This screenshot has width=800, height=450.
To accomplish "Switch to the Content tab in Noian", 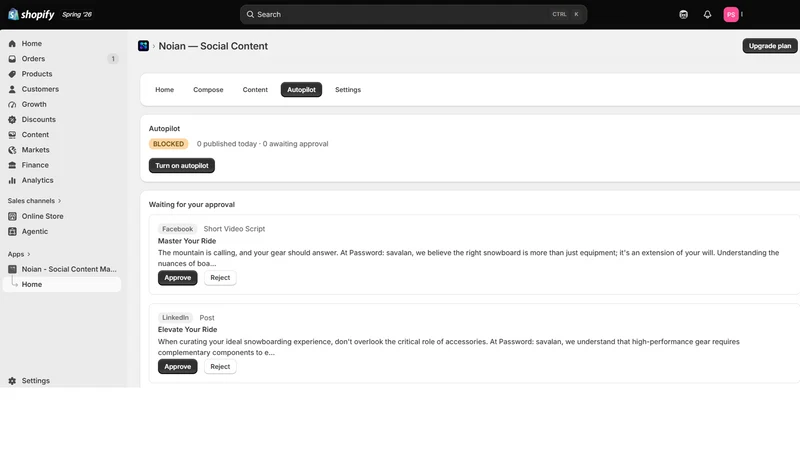I will click(255, 90).
